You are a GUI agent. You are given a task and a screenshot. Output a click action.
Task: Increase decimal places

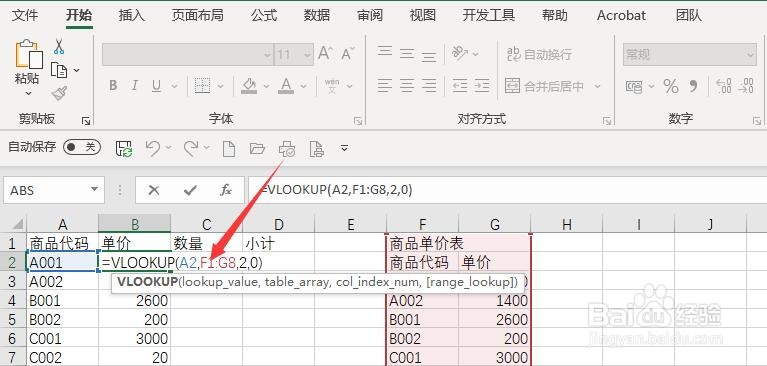tap(724, 86)
